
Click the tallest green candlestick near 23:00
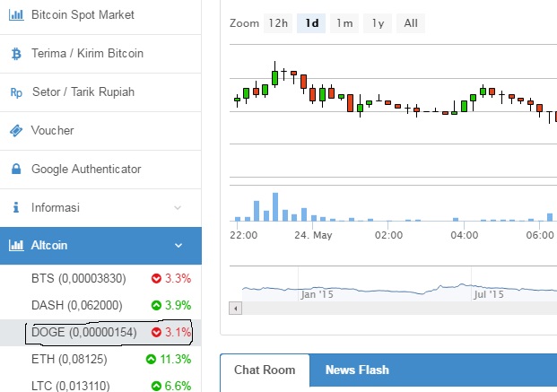pyautogui.click(x=274, y=78)
